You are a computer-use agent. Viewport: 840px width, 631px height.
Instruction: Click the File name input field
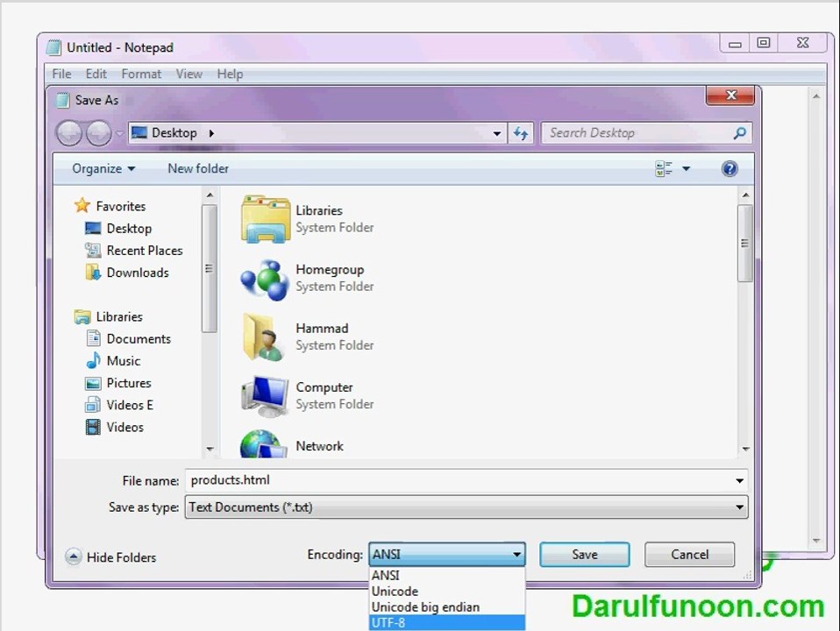point(466,480)
